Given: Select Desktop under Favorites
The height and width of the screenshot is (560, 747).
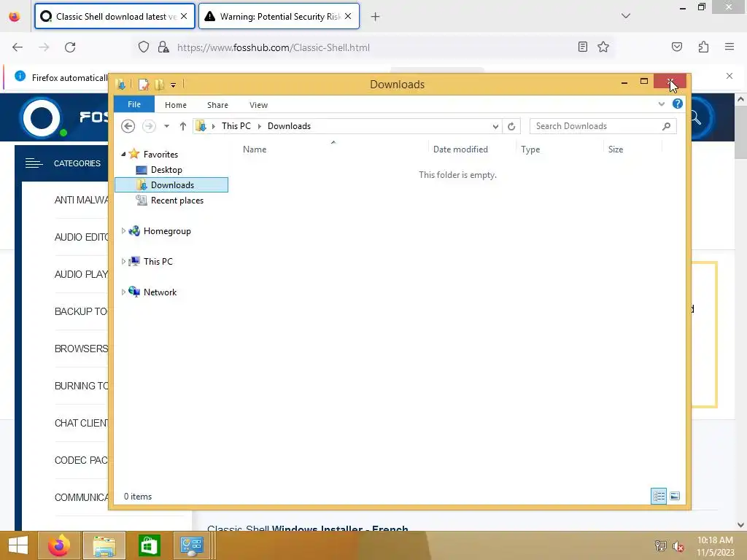Looking at the screenshot, I should 166,169.
